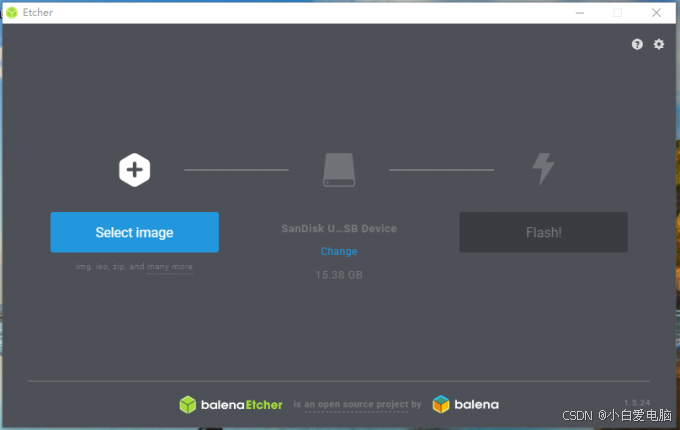Click the 'img, iso, zip, and' format hint text
This screenshot has height=430, width=680.
pos(110,267)
